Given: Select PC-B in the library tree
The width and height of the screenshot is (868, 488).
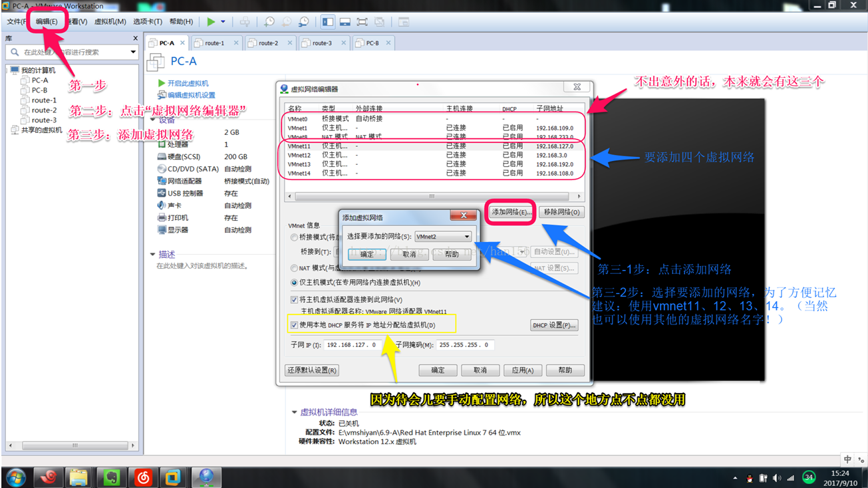Looking at the screenshot, I should pos(39,90).
